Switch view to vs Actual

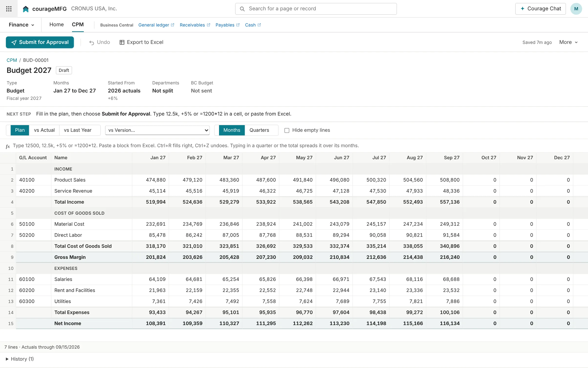44,130
